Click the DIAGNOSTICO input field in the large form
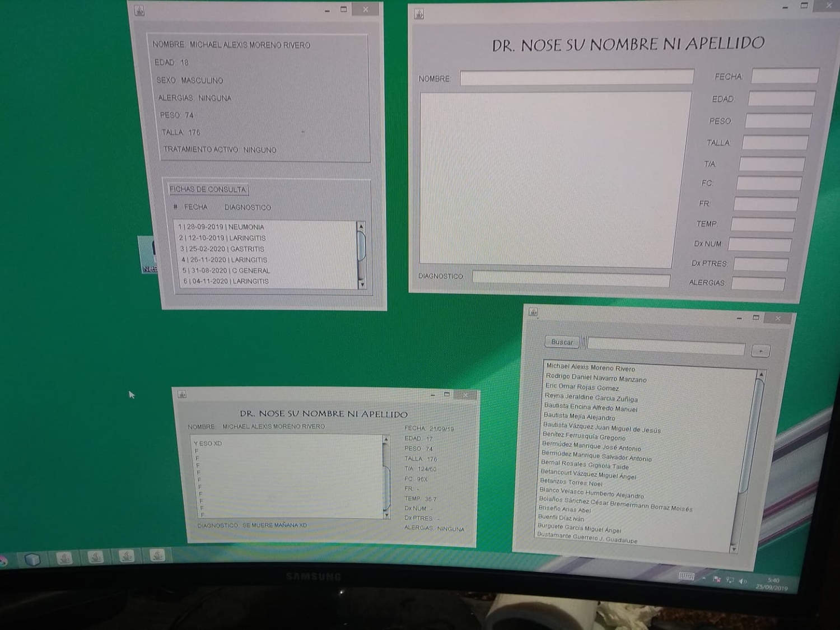 coord(571,278)
